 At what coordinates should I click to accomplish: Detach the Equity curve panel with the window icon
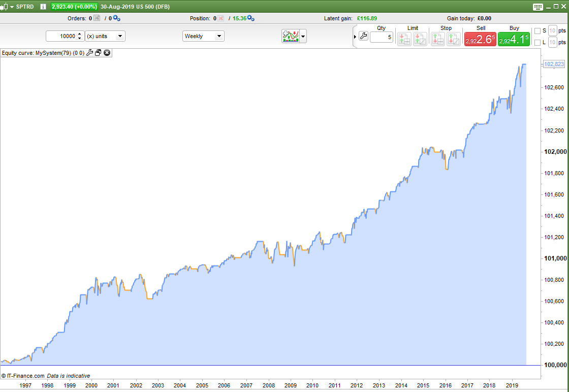point(98,53)
